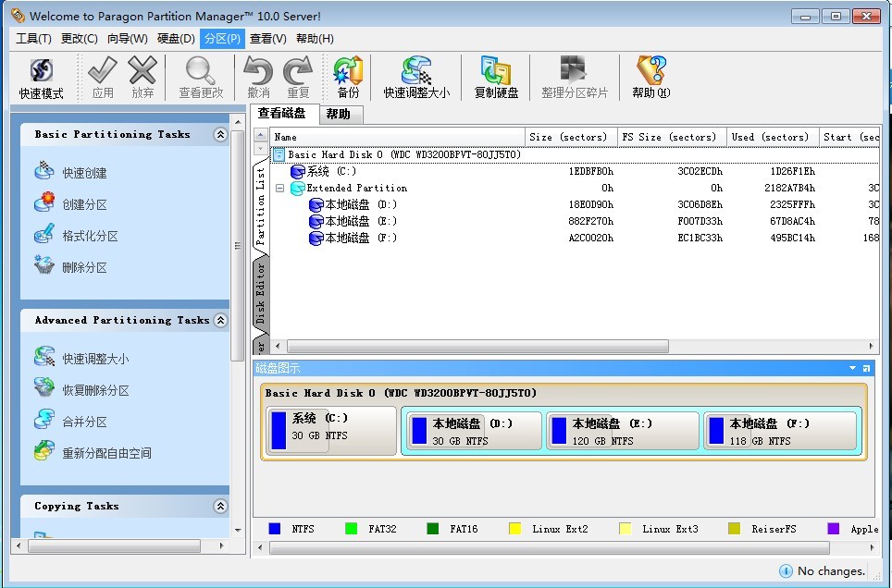The height and width of the screenshot is (588, 892).
Task: Choose 删除分区 delete partition task
Action: [84, 267]
